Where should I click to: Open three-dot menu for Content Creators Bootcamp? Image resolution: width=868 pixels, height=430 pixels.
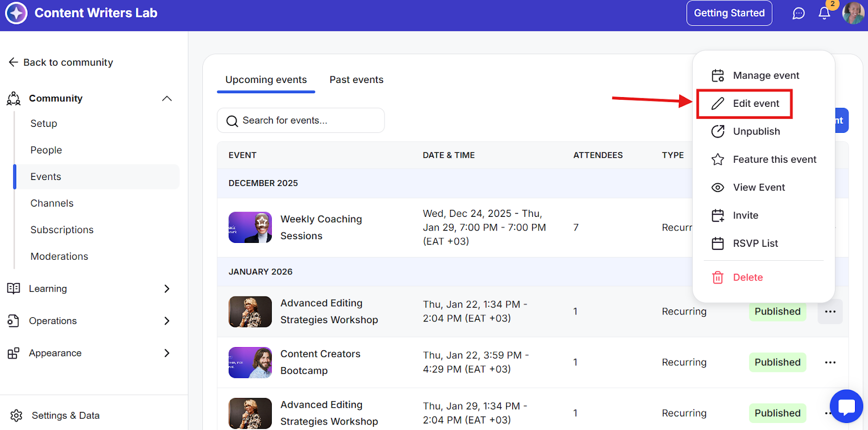(x=830, y=362)
